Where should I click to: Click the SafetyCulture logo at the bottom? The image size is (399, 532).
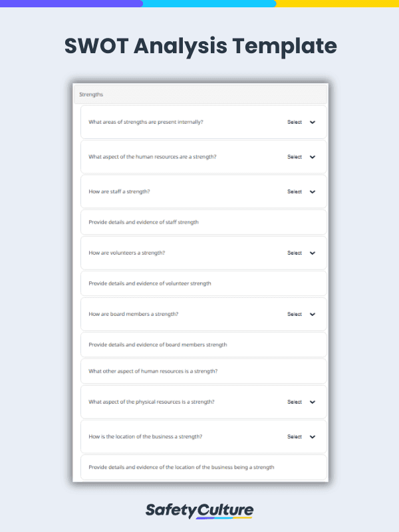(x=199, y=509)
